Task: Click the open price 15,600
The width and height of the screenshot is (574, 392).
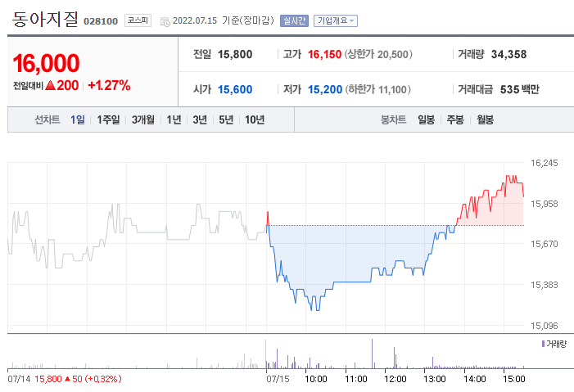Action: click(235, 90)
